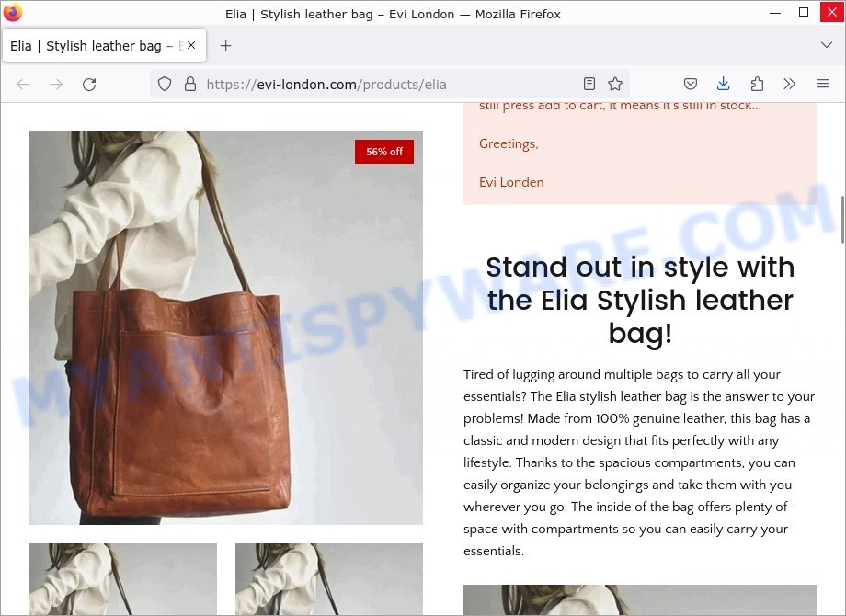Open Firefox application menu
Screen dimensions: 846x616
click(823, 84)
